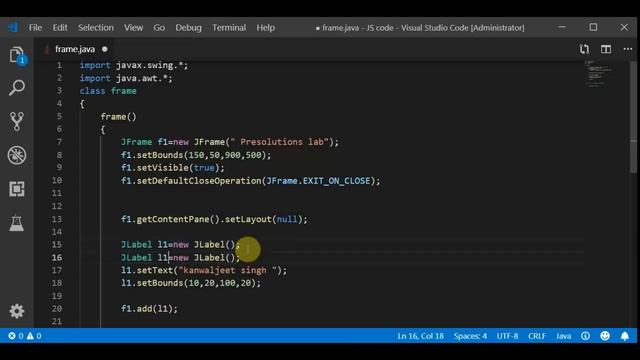
Task: Open the Search view in activity bar
Action: [17, 88]
